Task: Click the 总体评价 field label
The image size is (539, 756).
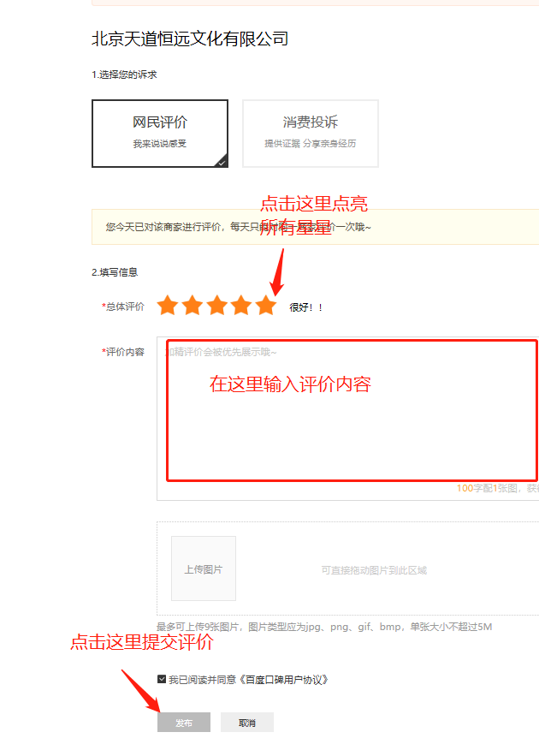Action: (124, 307)
